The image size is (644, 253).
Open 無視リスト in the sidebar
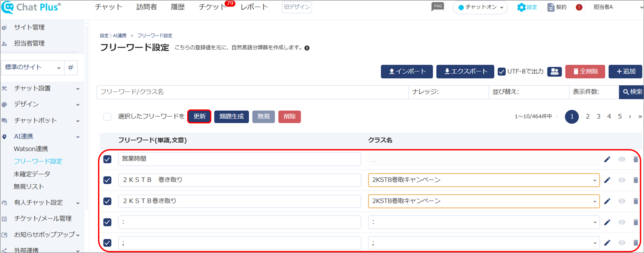point(29,187)
